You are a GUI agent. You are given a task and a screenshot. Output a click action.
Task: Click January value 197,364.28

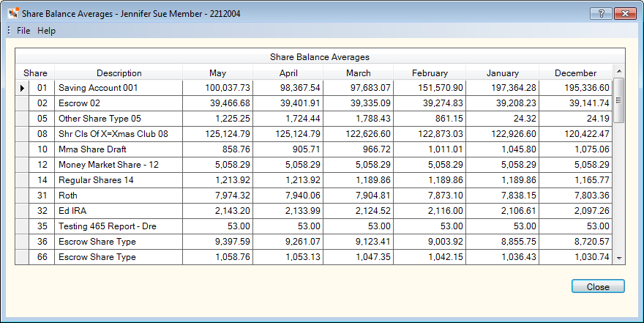(502, 88)
